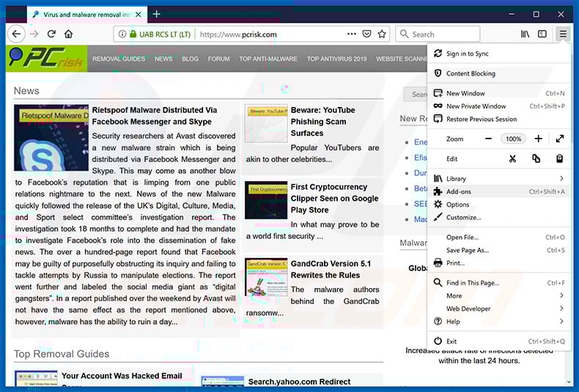The height and width of the screenshot is (392, 579).
Task: Open Rietspoof Malware article headline
Action: (x=155, y=116)
